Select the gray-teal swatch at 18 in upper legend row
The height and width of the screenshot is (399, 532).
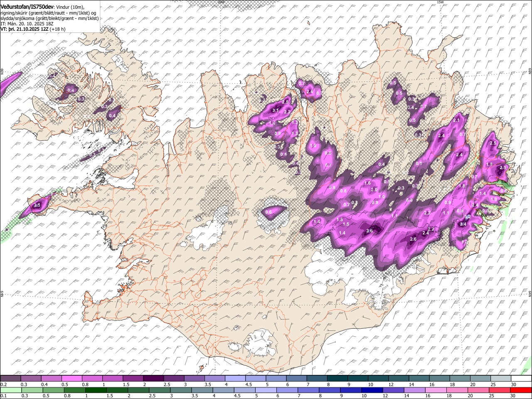[460, 379]
